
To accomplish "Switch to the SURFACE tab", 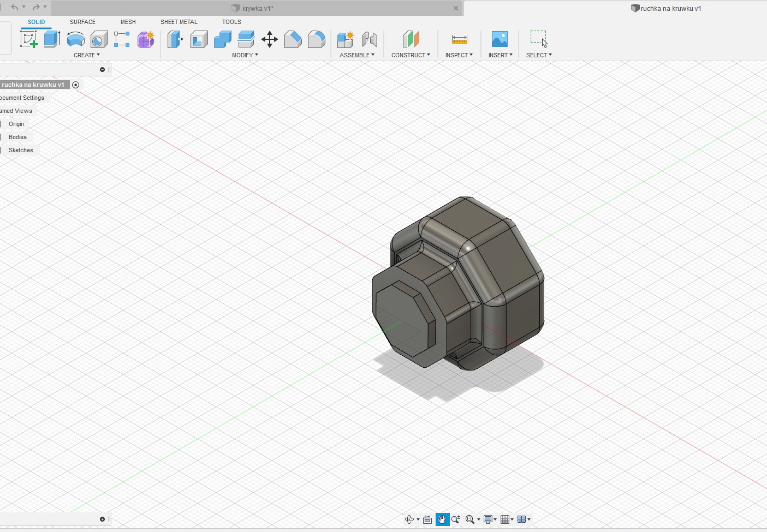I will pyautogui.click(x=82, y=22).
